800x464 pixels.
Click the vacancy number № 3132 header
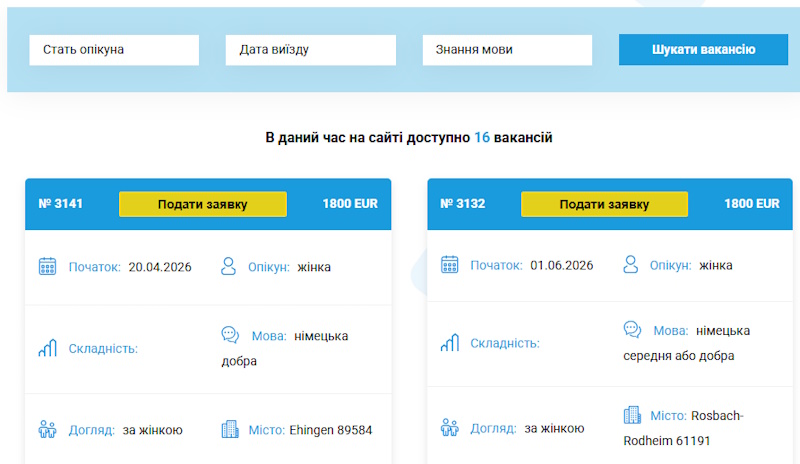pyautogui.click(x=462, y=204)
